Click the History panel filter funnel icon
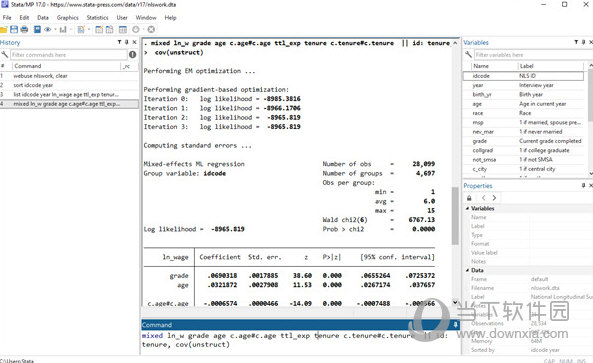This screenshot has height=363, width=593. point(120,42)
